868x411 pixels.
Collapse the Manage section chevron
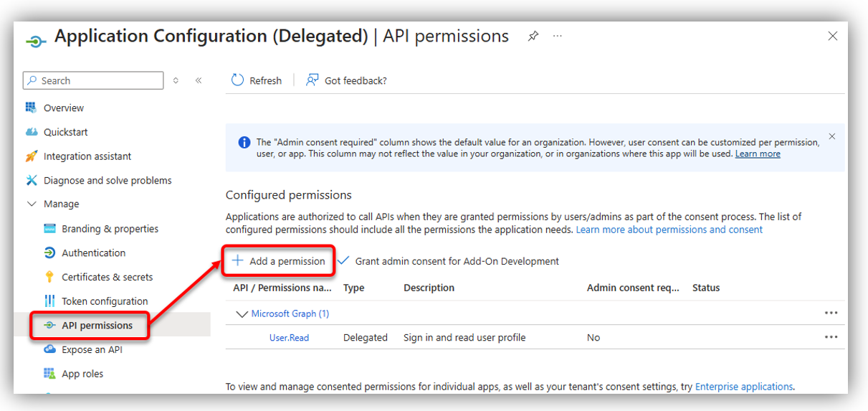click(x=31, y=204)
